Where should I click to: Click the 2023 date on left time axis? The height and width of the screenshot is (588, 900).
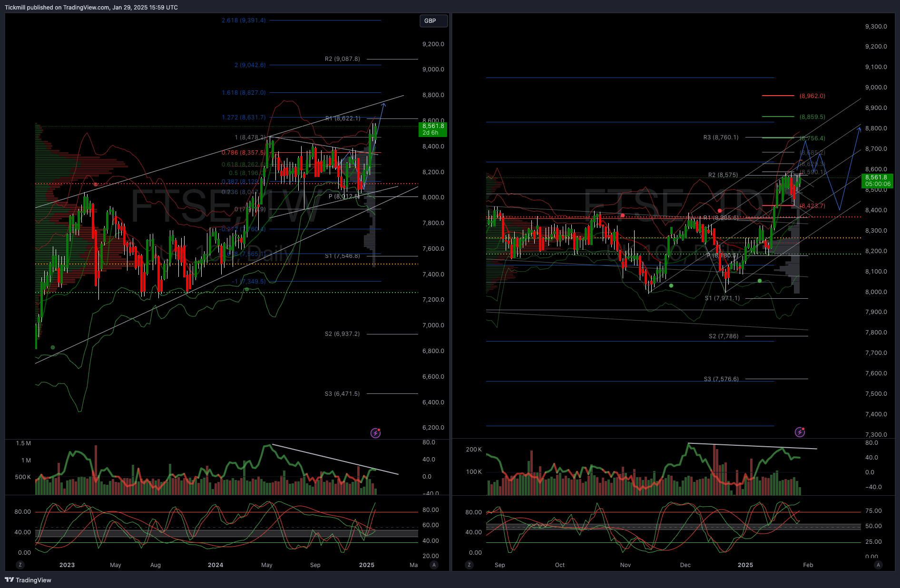(67, 565)
